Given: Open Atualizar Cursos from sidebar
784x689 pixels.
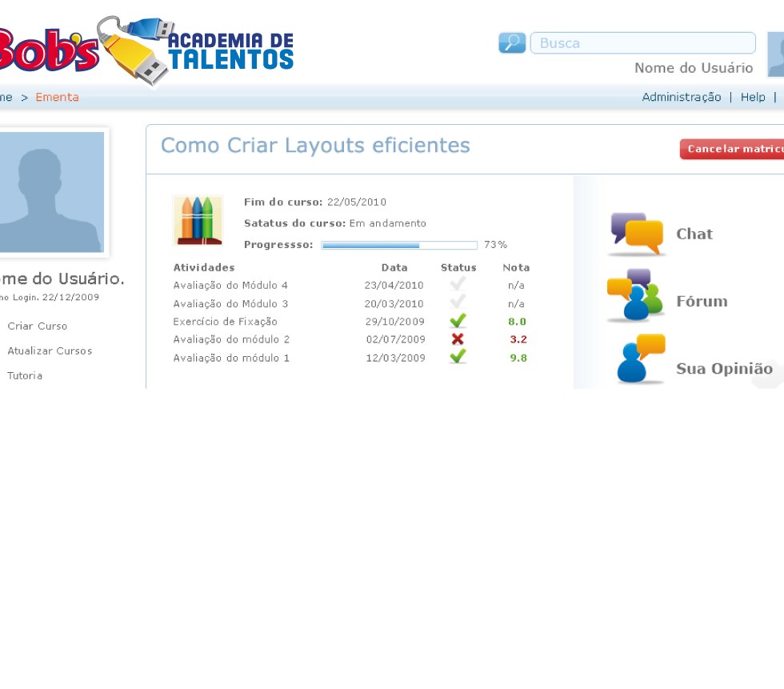Looking at the screenshot, I should pyautogui.click(x=50, y=351).
